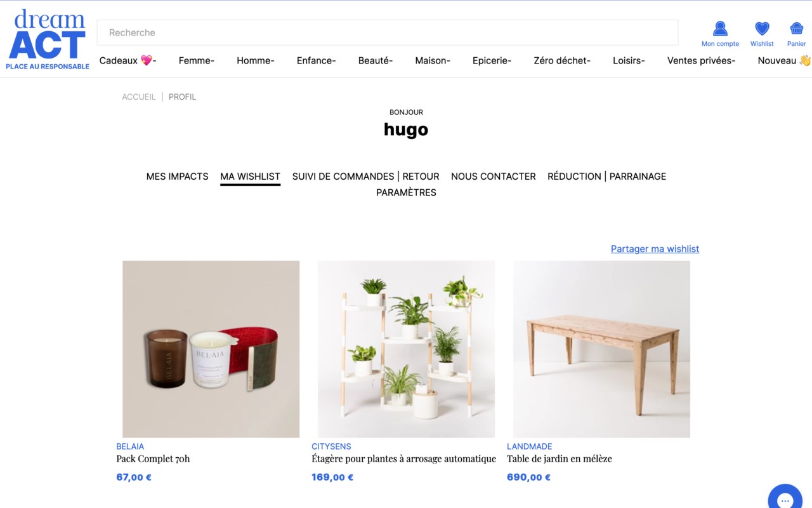Screen dimensions: 812x508
Task: Click into the Recherche search field
Action: point(388,32)
